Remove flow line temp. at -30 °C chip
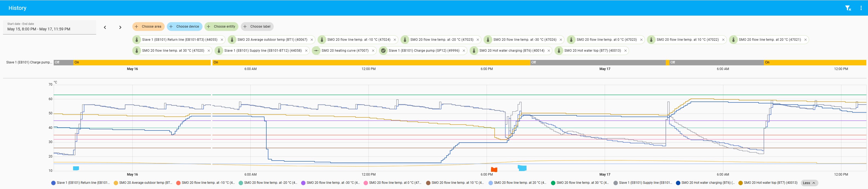The width and height of the screenshot is (868, 189). click(x=561, y=40)
